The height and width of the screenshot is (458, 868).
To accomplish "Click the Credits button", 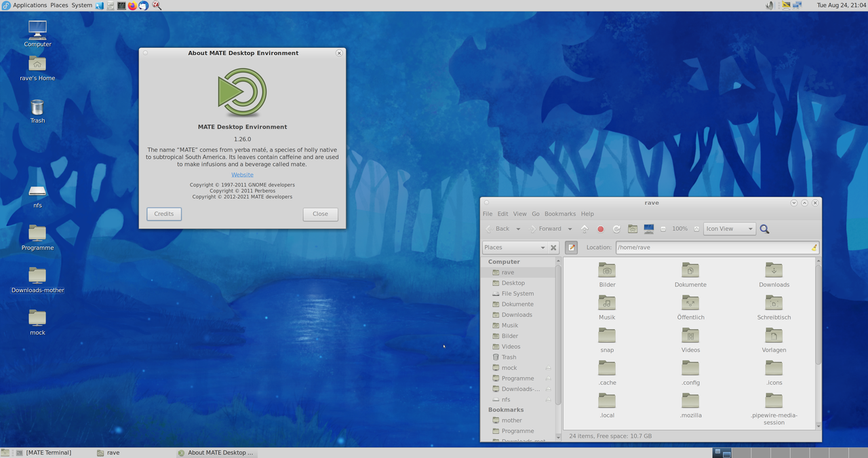I will click(x=164, y=214).
